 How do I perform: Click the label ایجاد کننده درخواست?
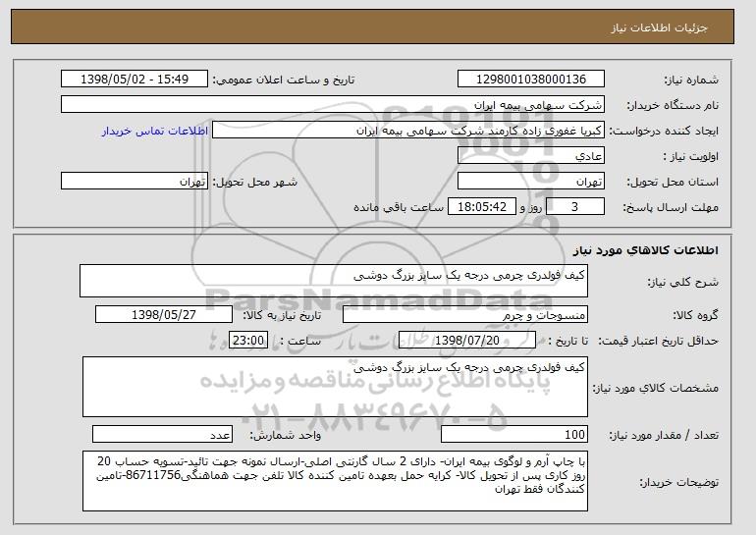(x=664, y=132)
